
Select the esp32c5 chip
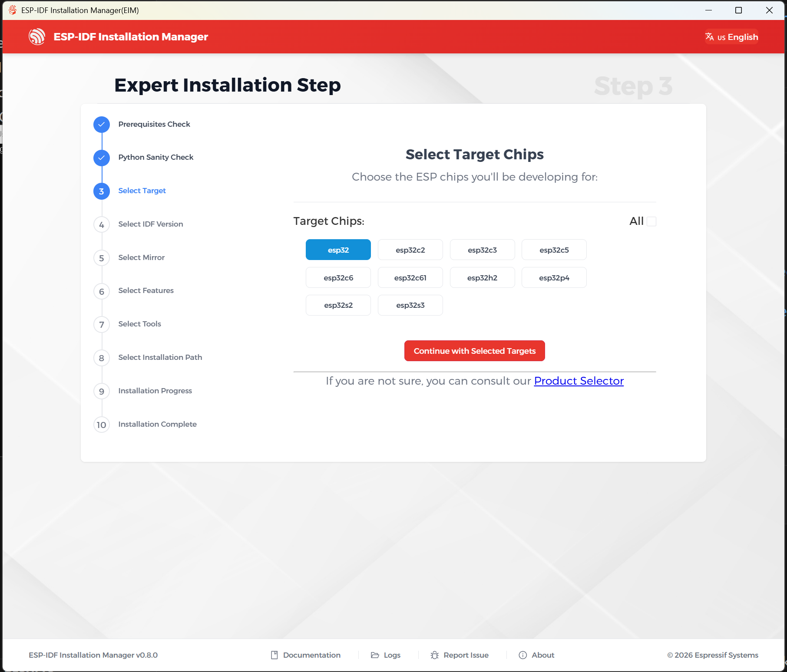(x=554, y=250)
